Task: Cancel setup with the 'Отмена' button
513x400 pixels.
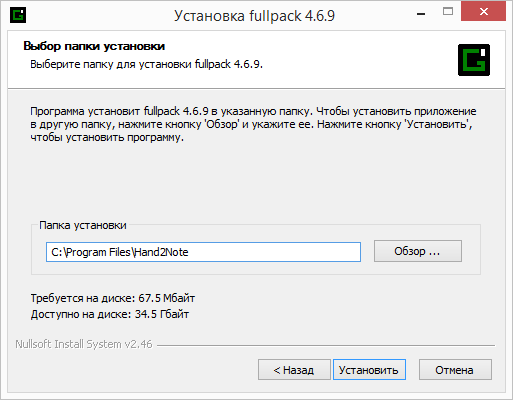Action: [x=455, y=370]
